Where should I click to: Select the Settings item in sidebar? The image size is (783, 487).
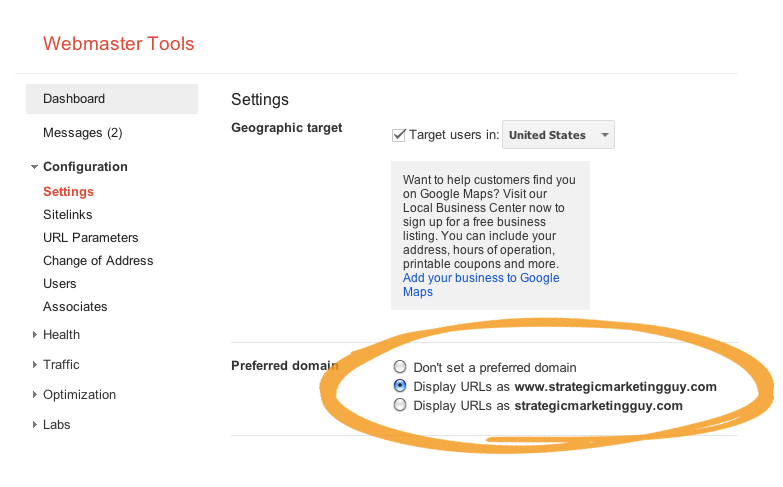click(x=68, y=192)
